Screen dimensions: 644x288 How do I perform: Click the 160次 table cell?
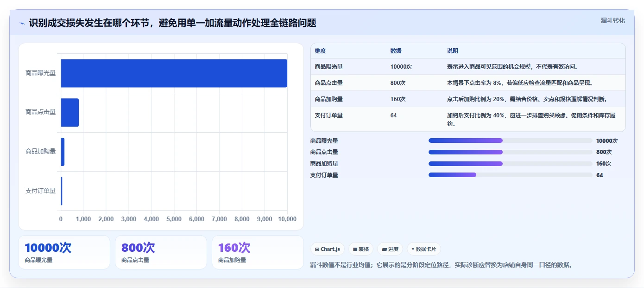pos(398,99)
